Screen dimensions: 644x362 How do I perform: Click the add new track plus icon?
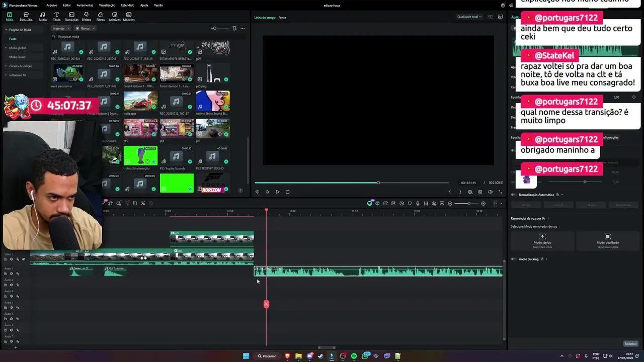[x=15, y=347]
